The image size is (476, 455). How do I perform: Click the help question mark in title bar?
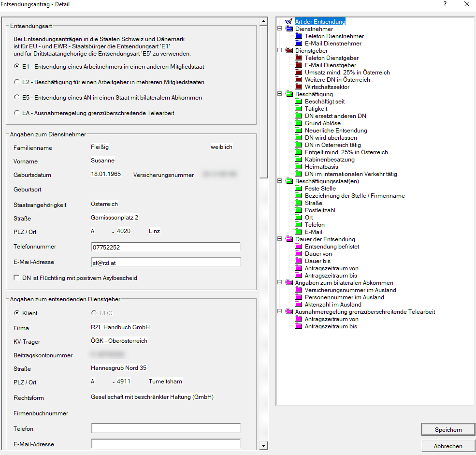tap(445, 4)
